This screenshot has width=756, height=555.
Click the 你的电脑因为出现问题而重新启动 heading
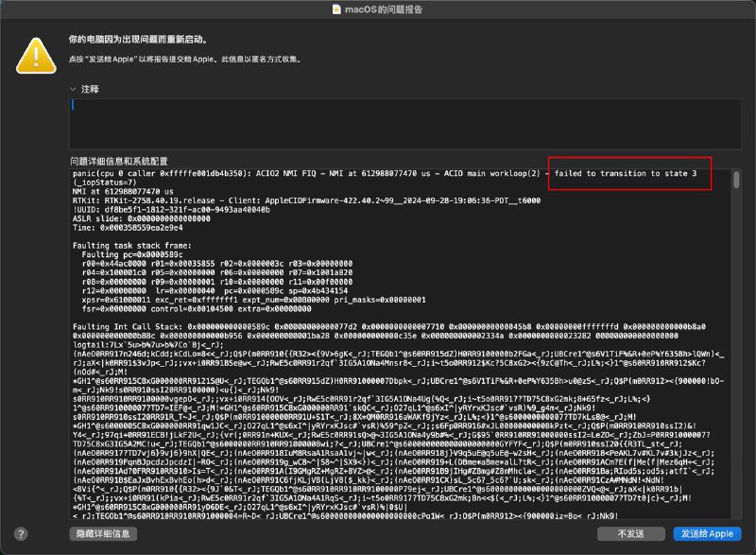click(138, 40)
